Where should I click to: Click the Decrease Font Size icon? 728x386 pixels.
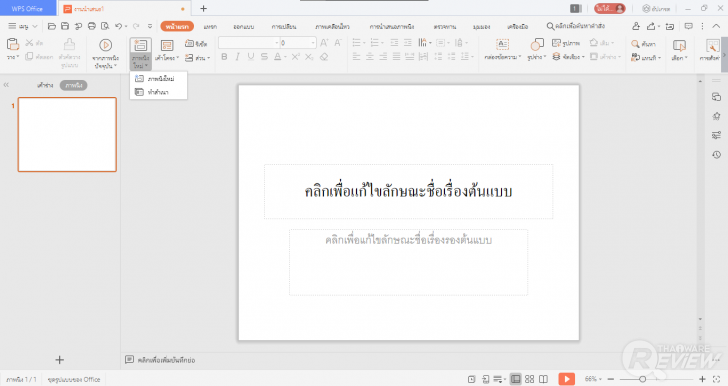point(338,43)
